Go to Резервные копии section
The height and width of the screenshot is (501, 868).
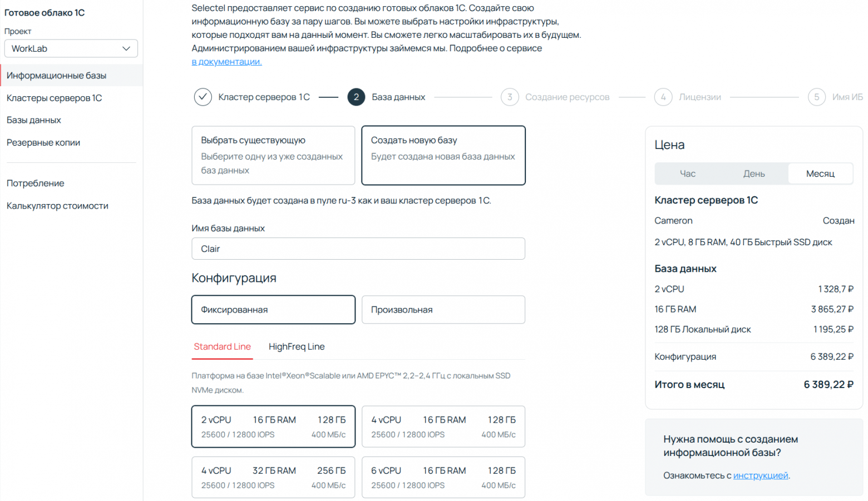[43, 142]
